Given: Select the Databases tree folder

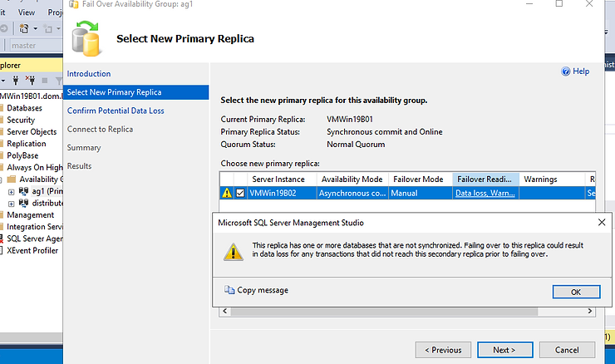Looking at the screenshot, I should pyautogui.click(x=24, y=108).
